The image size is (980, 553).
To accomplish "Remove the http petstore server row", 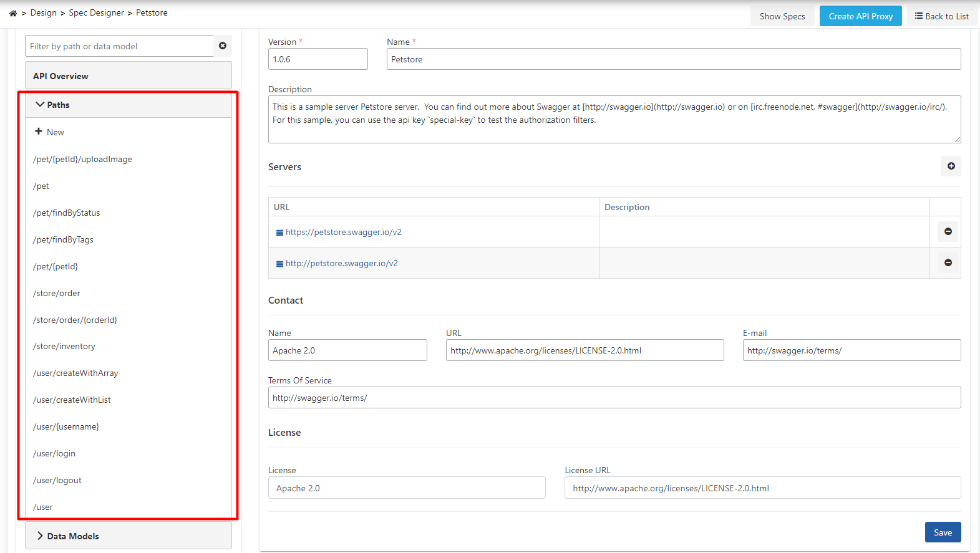I will point(948,263).
